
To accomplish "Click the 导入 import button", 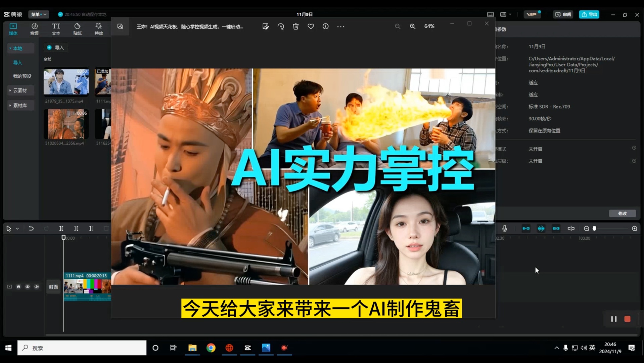I will click(55, 48).
